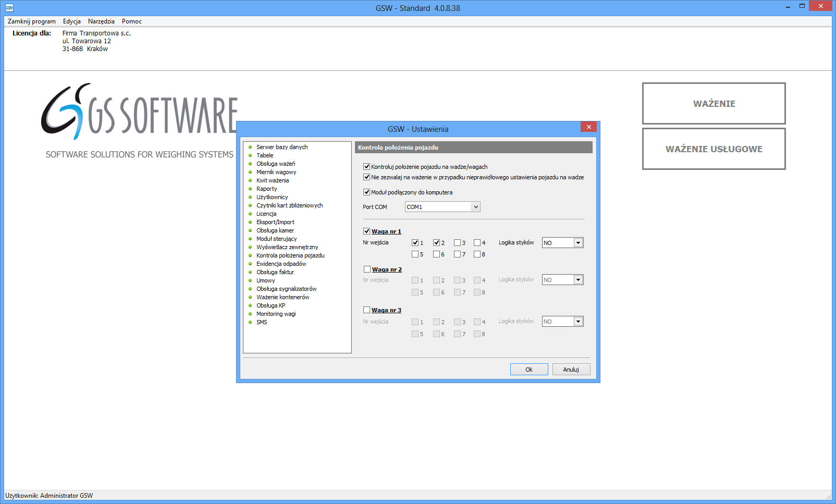This screenshot has width=836, height=504.
Task: Open 'Logika styków' dropdown for Waga nr 1
Action: [x=578, y=243]
